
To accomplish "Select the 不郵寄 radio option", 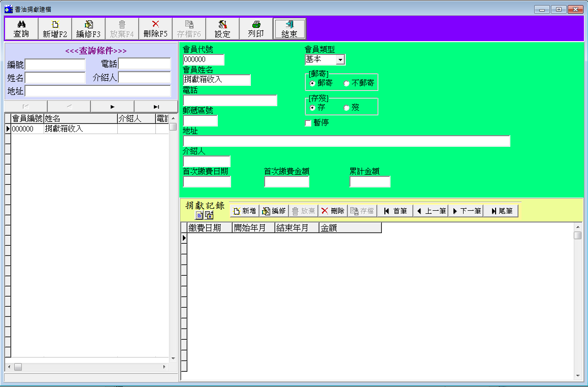I will pyautogui.click(x=347, y=83).
